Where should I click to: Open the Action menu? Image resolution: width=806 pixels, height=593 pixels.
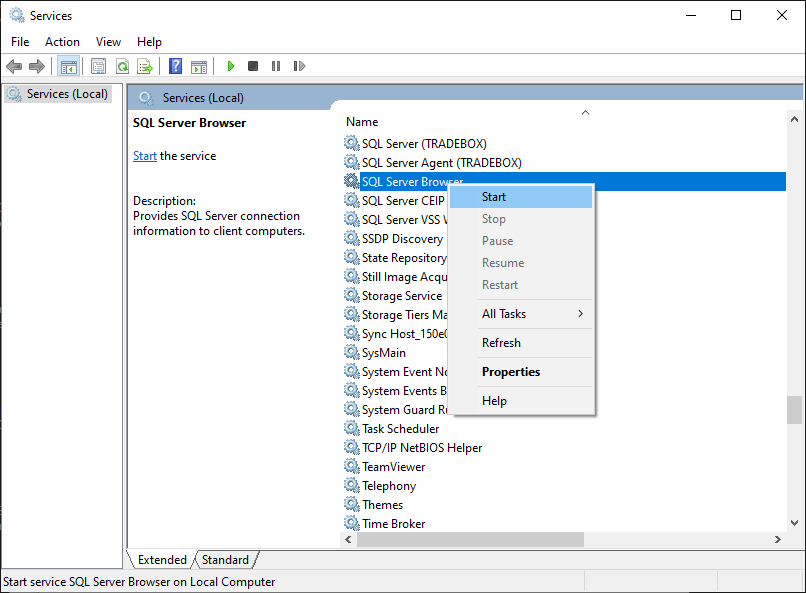[x=62, y=42]
